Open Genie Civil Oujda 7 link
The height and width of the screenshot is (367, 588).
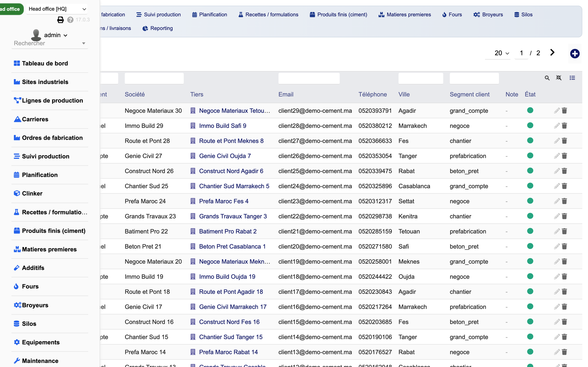225,156
